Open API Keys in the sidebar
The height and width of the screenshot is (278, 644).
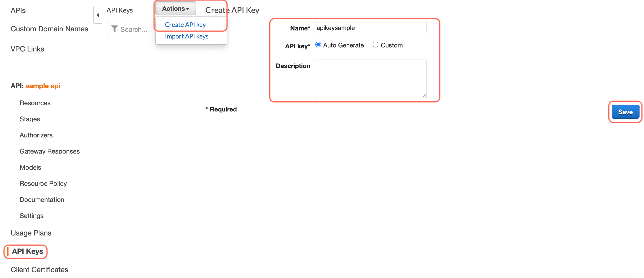pos(27,251)
